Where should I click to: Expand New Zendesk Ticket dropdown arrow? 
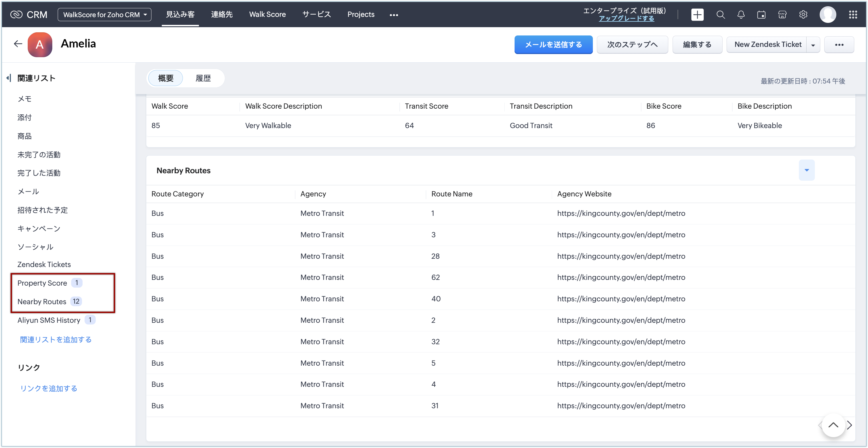point(813,45)
